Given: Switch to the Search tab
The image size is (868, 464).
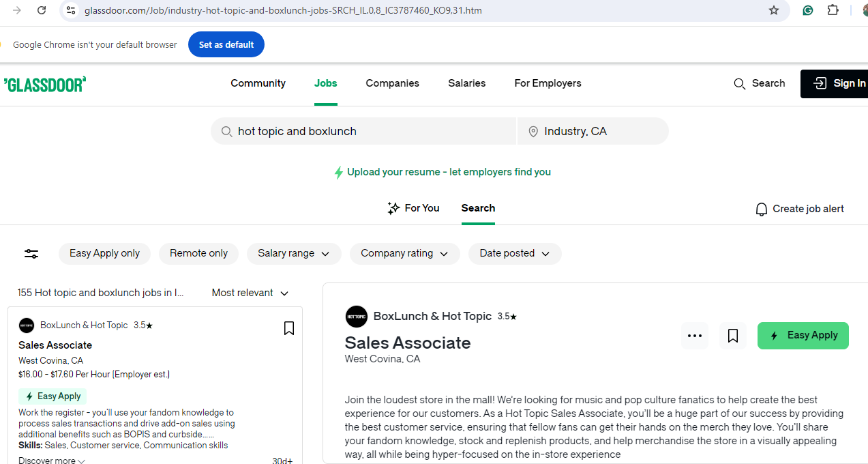Looking at the screenshot, I should click(477, 208).
